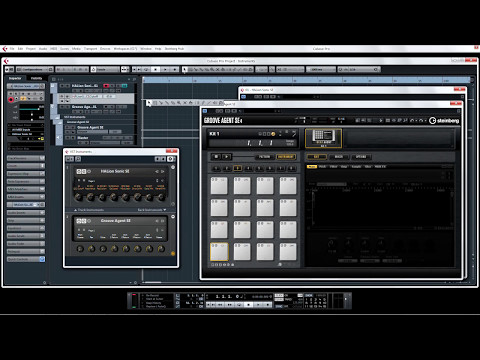This screenshot has height=360, width=480.
Task: Open the Edit menu
Action: (x=20, y=49)
